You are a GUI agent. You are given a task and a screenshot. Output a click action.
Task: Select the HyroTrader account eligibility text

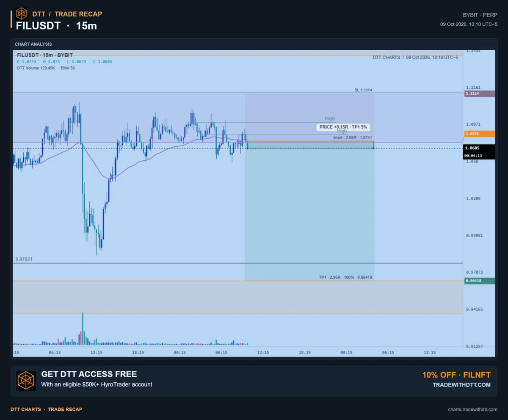(x=97, y=385)
